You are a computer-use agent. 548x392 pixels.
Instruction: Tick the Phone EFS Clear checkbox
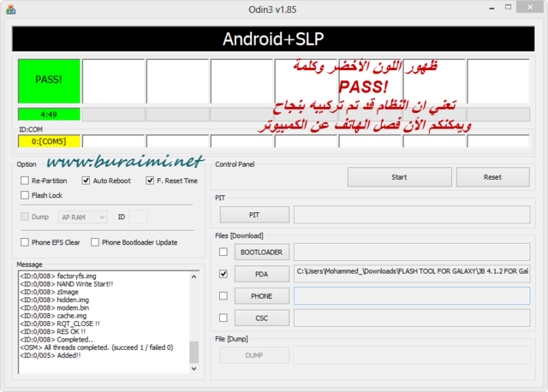click(x=25, y=242)
